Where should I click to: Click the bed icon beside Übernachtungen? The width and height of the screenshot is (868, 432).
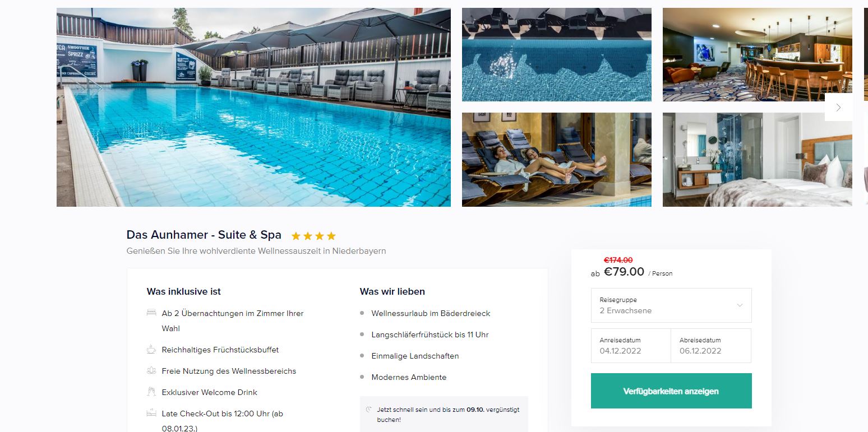tap(151, 313)
